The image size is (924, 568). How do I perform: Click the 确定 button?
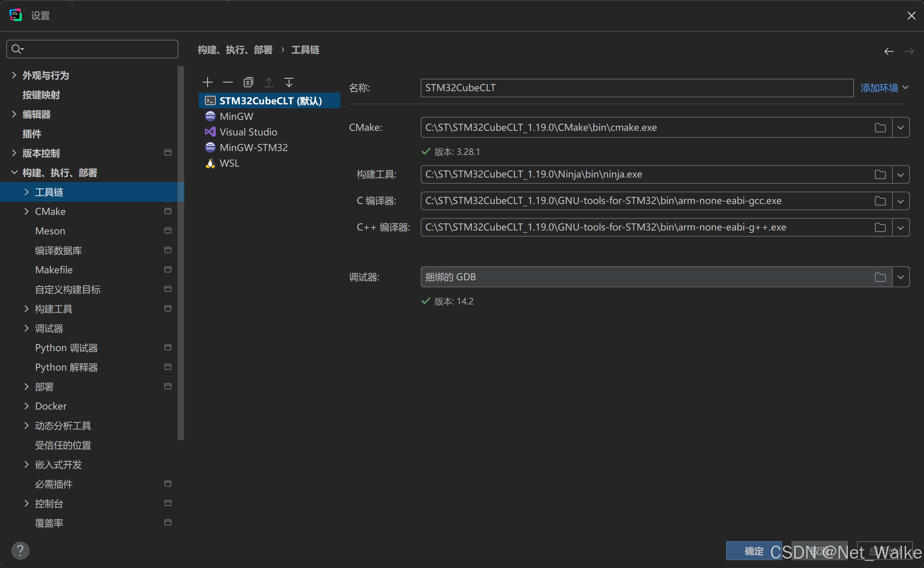tap(753, 551)
